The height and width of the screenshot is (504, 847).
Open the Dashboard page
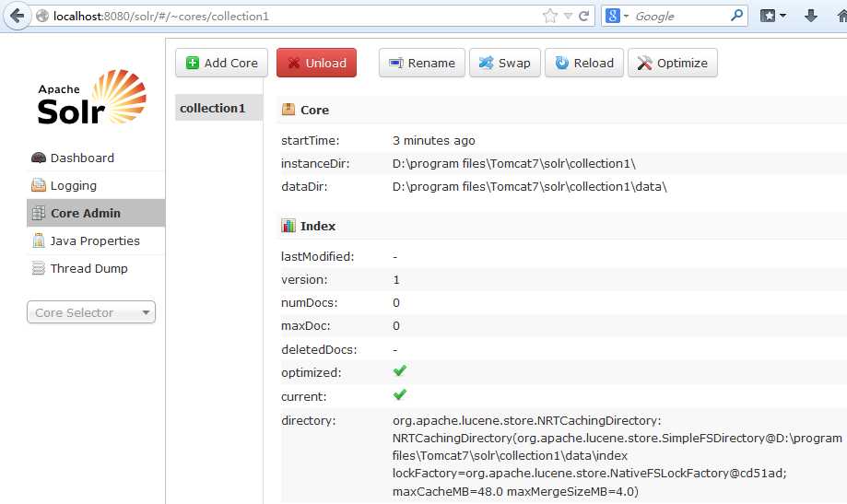82,158
